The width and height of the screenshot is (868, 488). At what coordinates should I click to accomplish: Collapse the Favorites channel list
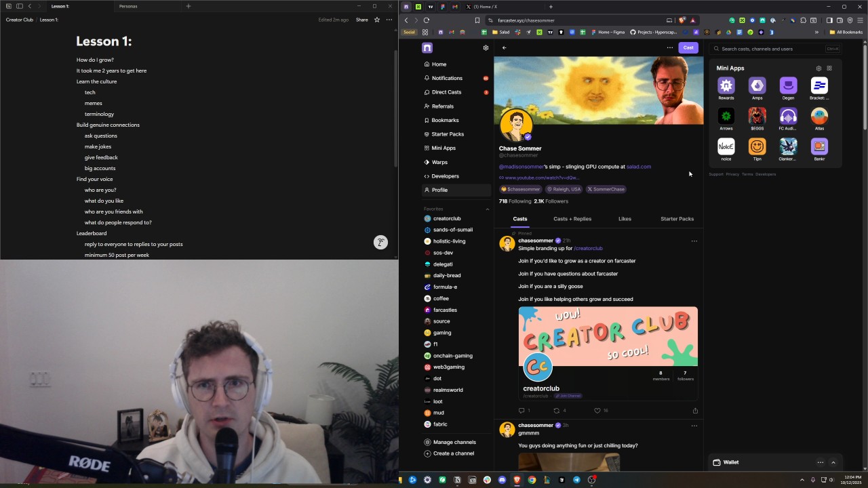(x=487, y=209)
